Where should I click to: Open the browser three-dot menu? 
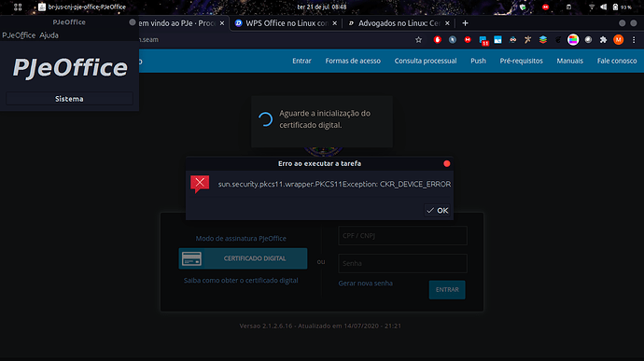click(634, 40)
